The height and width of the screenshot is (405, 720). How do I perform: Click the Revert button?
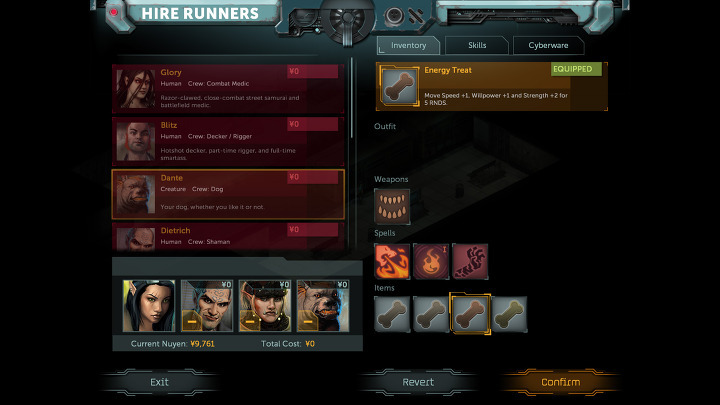pos(418,382)
